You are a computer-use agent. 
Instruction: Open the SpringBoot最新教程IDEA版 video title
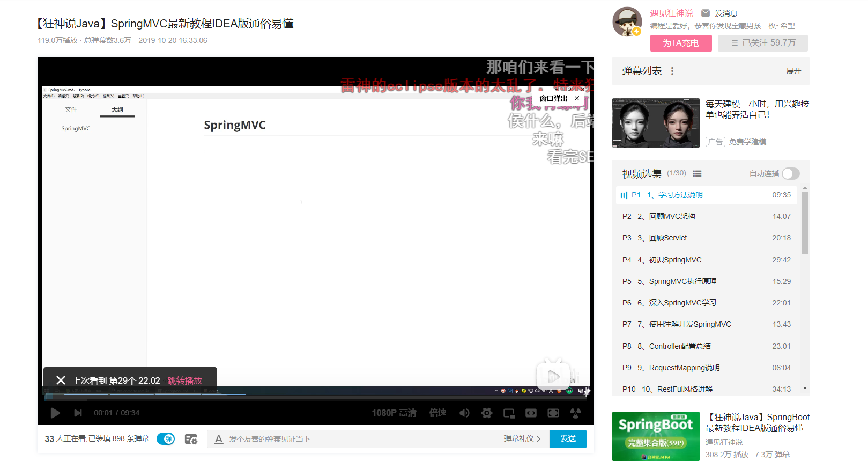pyautogui.click(x=758, y=422)
